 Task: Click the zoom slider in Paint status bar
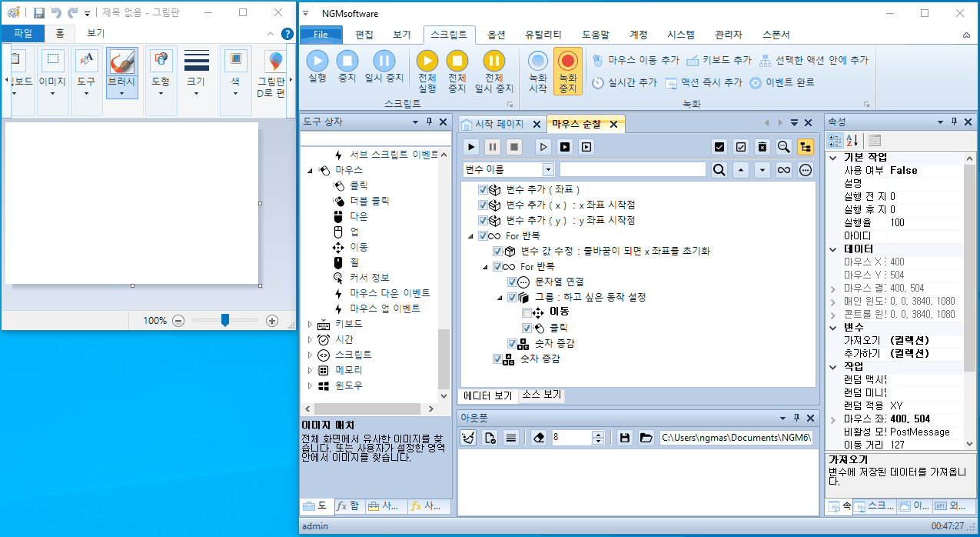click(x=225, y=320)
